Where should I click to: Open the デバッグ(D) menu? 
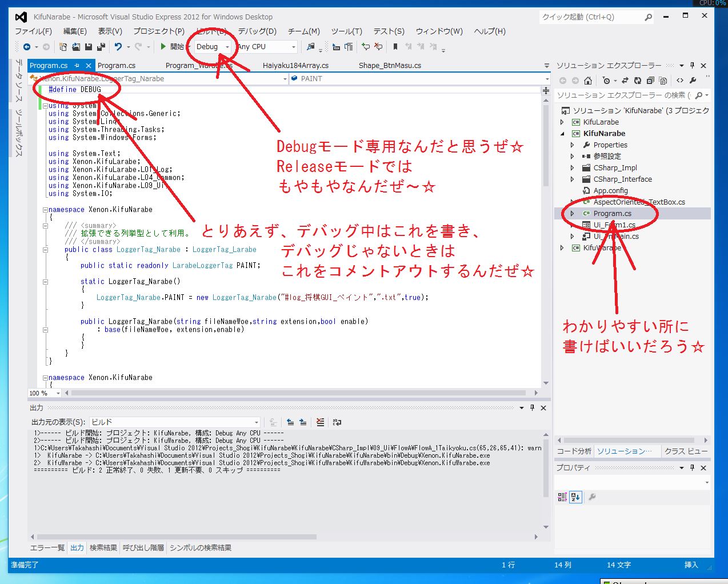click(257, 31)
